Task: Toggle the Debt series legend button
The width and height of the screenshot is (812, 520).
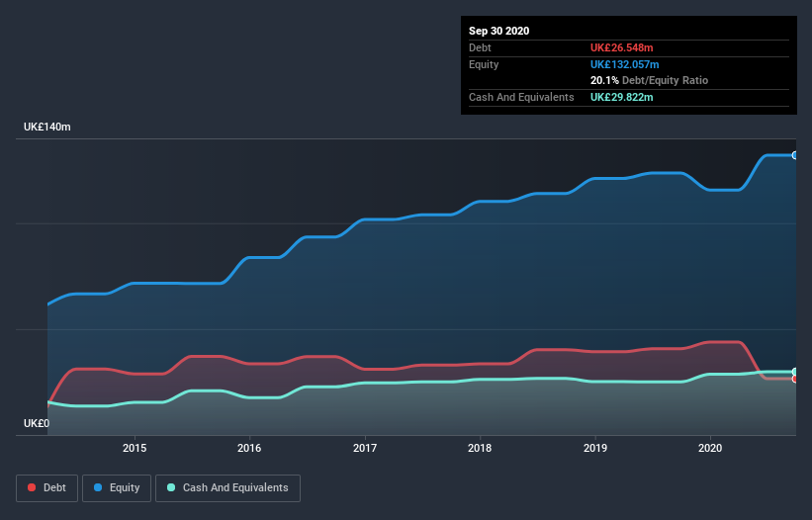Action: tap(46, 488)
